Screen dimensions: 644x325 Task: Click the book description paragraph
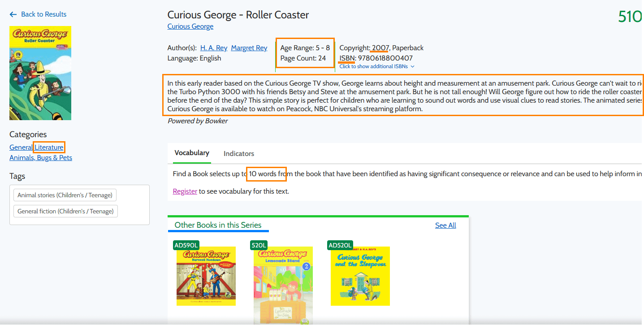coord(405,96)
